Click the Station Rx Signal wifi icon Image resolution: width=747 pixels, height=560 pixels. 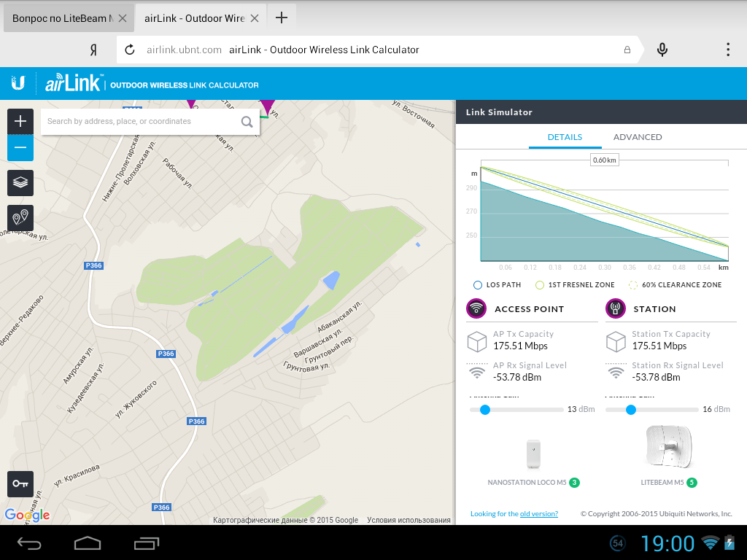[616, 371]
